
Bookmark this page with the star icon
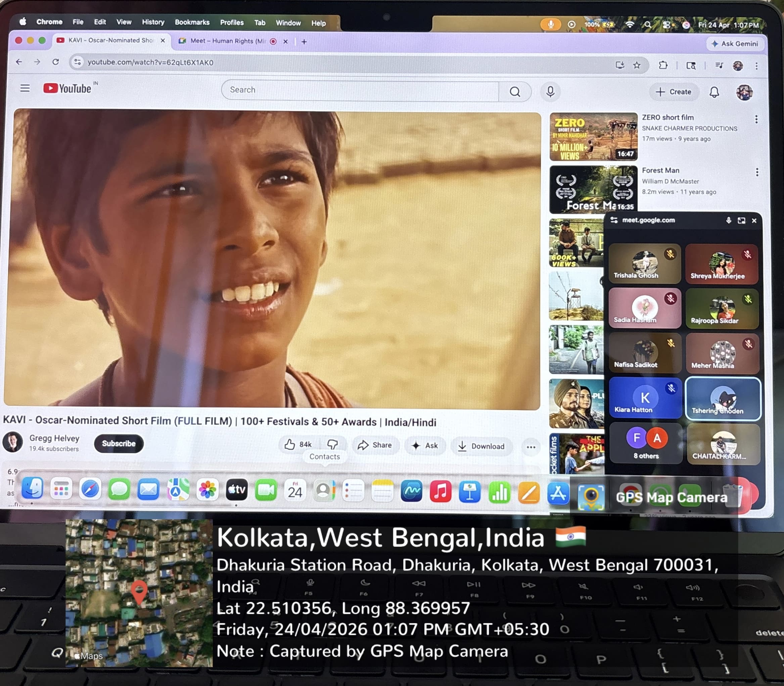(637, 65)
